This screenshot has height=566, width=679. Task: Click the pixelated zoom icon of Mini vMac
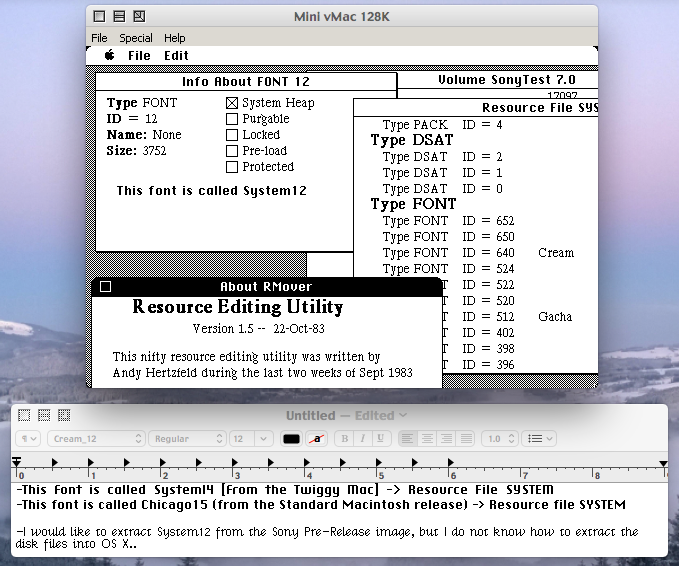[139, 16]
